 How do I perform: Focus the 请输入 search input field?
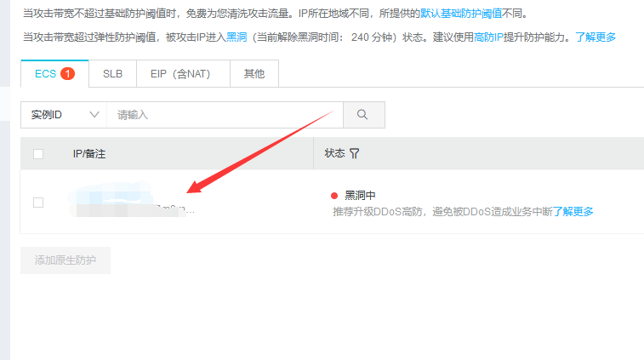click(225, 114)
